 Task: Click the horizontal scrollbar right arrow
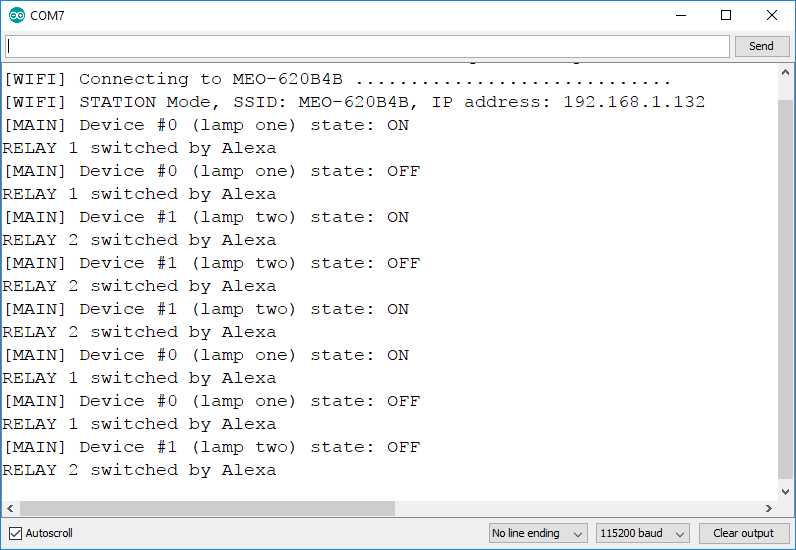pos(769,508)
